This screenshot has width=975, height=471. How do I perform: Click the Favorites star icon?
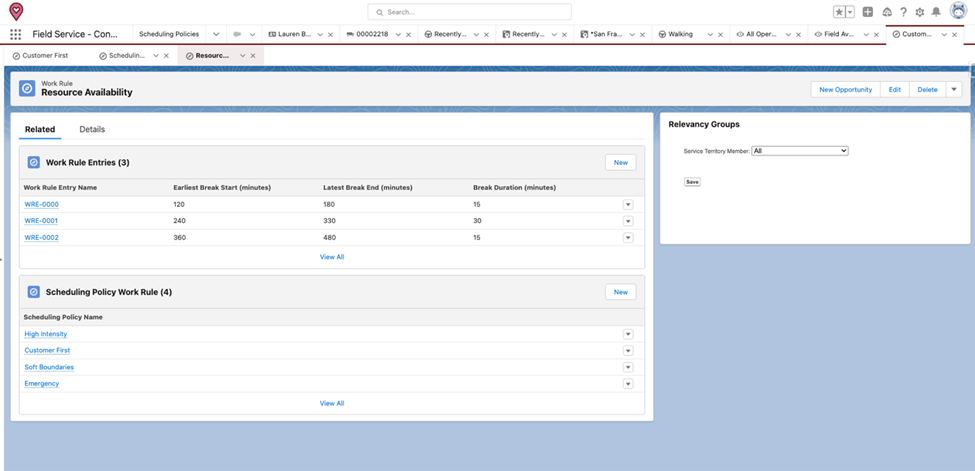(839, 12)
